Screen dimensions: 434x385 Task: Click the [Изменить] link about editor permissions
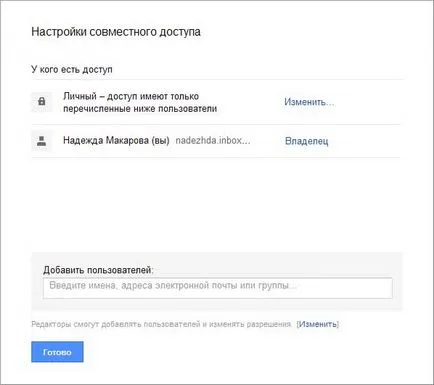318,324
